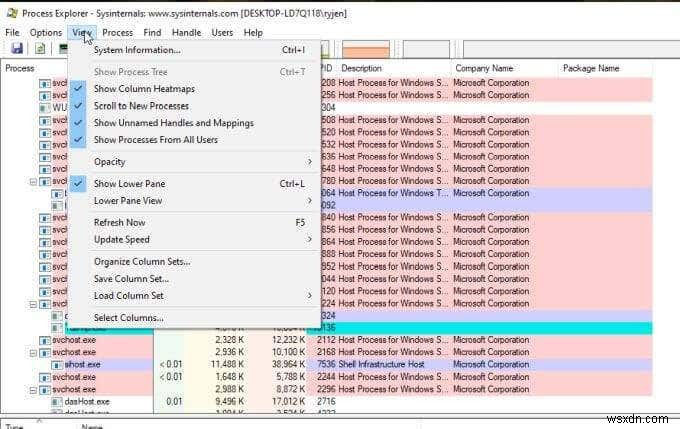Viewport: 680px width, 429px height.
Task: Click the Process Explorer title bar icon
Action: coord(12,13)
